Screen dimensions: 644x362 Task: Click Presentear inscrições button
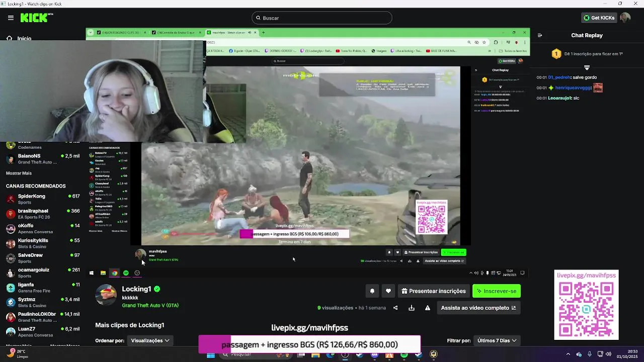coord(434,291)
